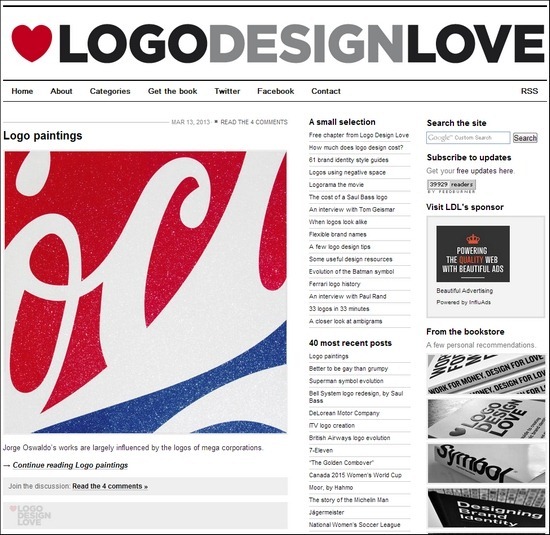
Task: Open the Powering the Quality Web ad
Action: coord(473,254)
